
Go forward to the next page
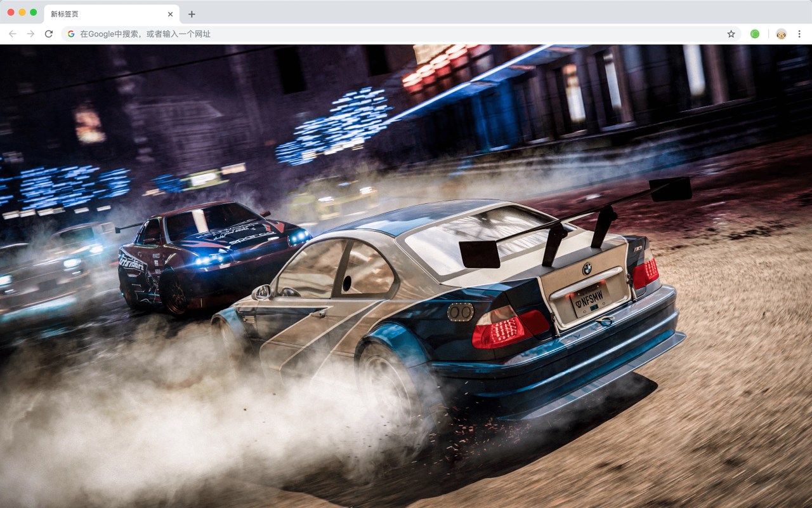point(30,34)
